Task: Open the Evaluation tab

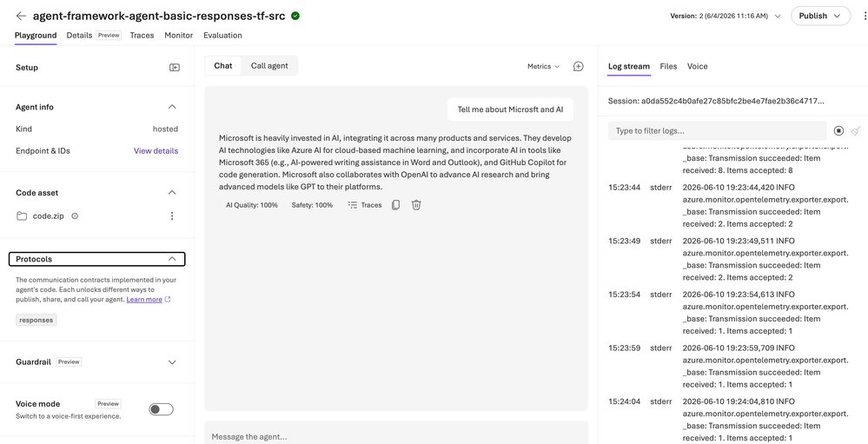Action: point(222,36)
